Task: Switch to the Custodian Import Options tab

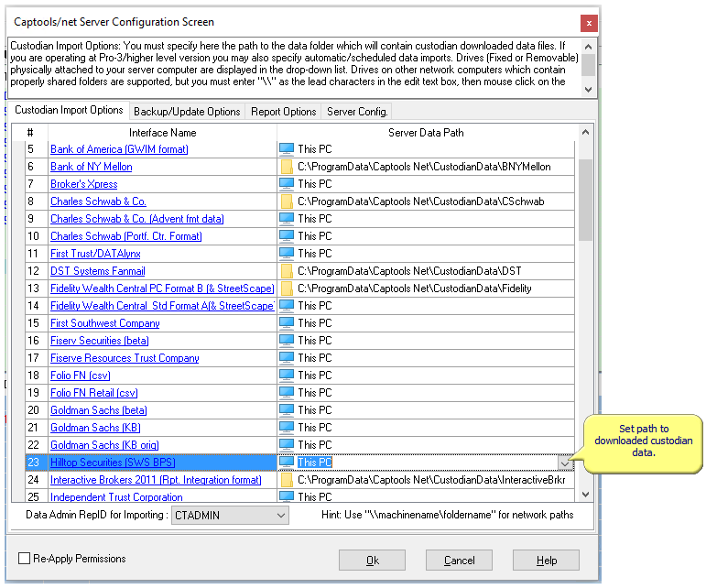Action: (x=69, y=110)
